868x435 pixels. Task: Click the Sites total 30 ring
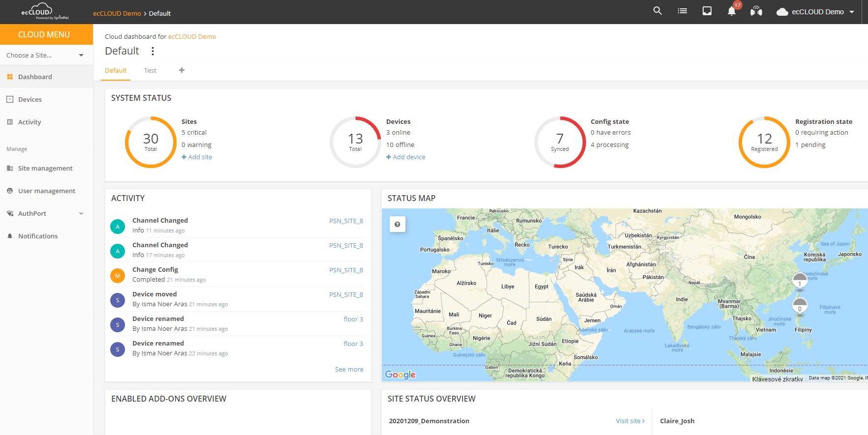click(151, 142)
